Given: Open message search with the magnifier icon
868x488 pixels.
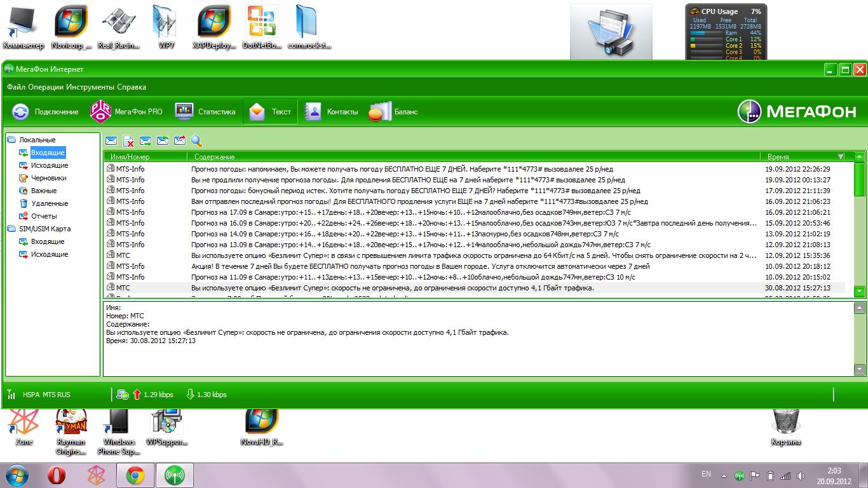Looking at the screenshot, I should coord(197,141).
